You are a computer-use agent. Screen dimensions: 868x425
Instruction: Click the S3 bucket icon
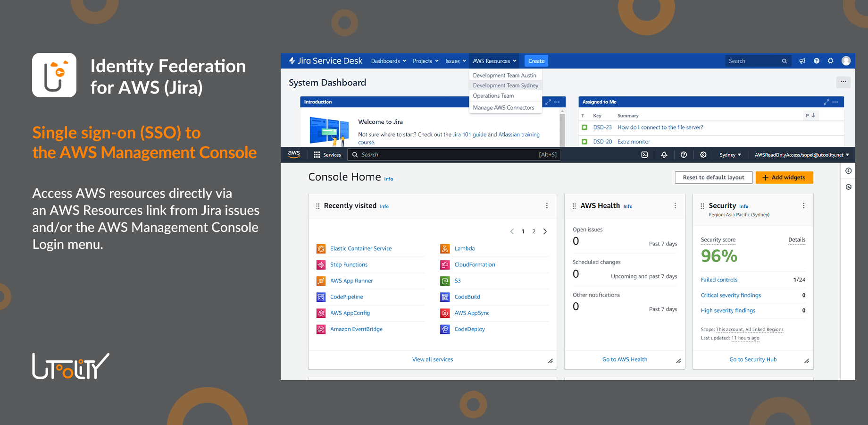coord(445,281)
